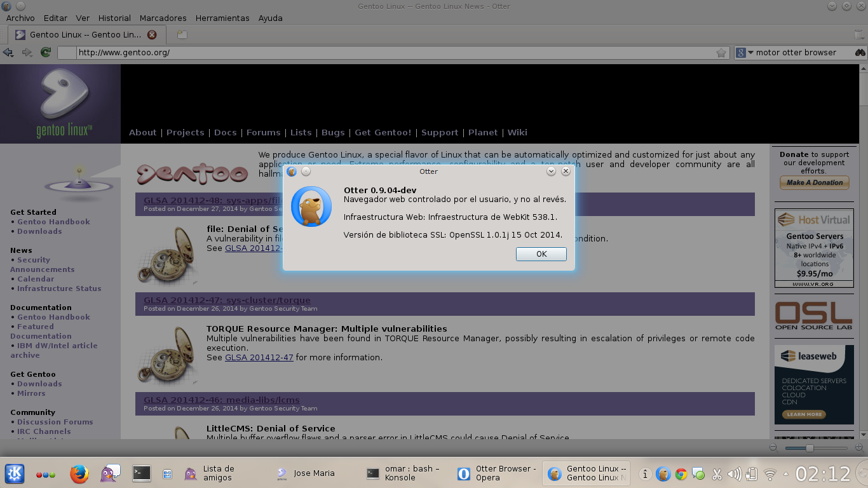Click the device notifier tray icon
Image resolution: width=868 pixels, height=488 pixels.
(x=752, y=474)
